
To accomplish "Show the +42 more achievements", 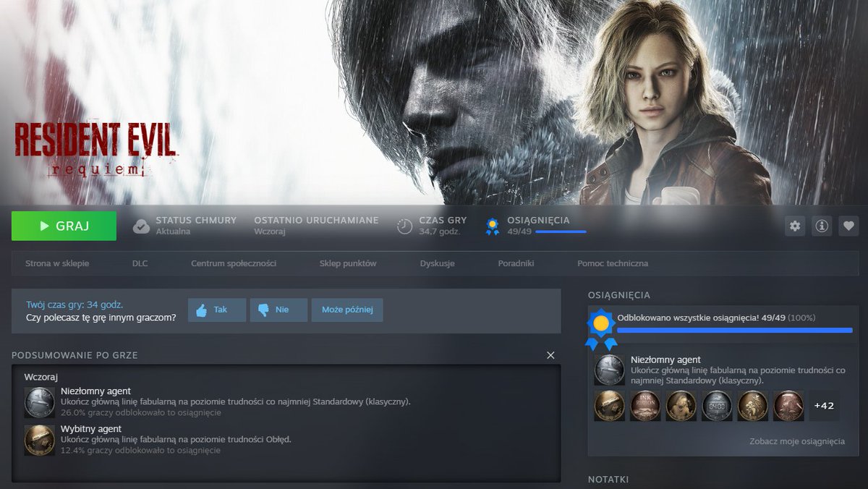I will [824, 406].
